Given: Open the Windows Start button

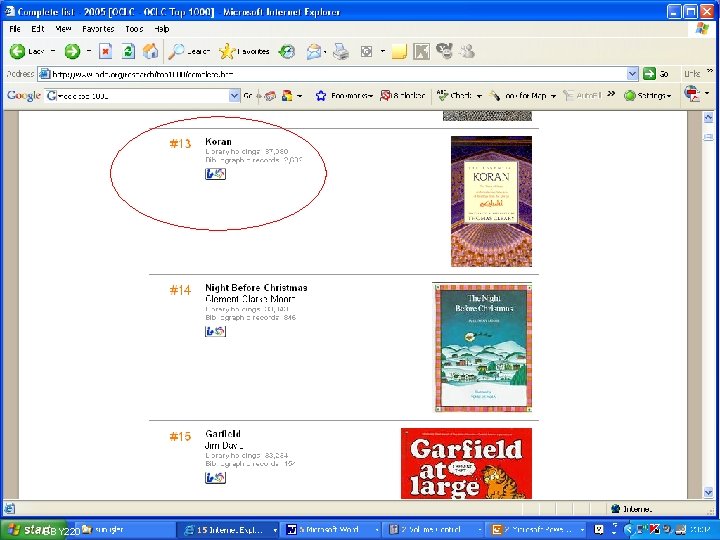Looking at the screenshot, I should [34, 529].
